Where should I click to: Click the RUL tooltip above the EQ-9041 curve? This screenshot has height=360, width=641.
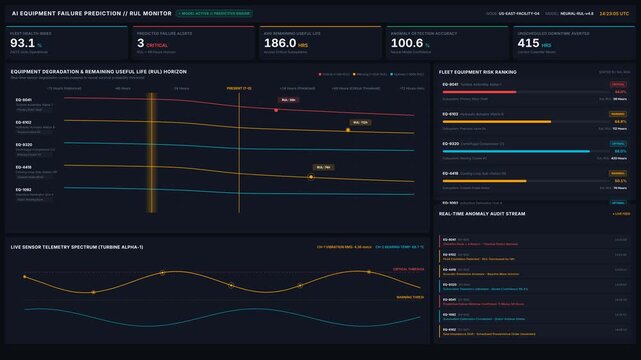[x=289, y=100]
